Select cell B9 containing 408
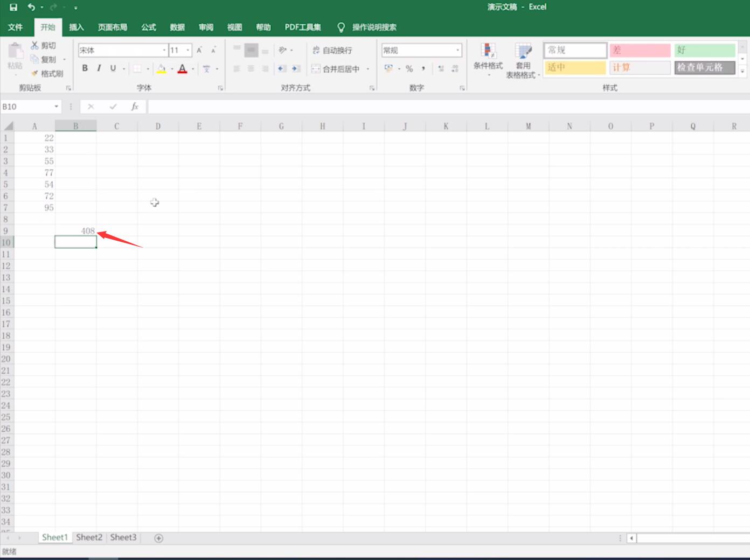750x560 pixels. (x=75, y=230)
